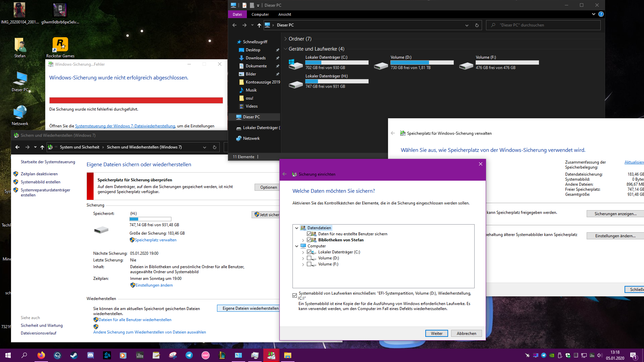This screenshot has width=644, height=362.
Task: Open the Computer ribbon tab
Action: 260,14
